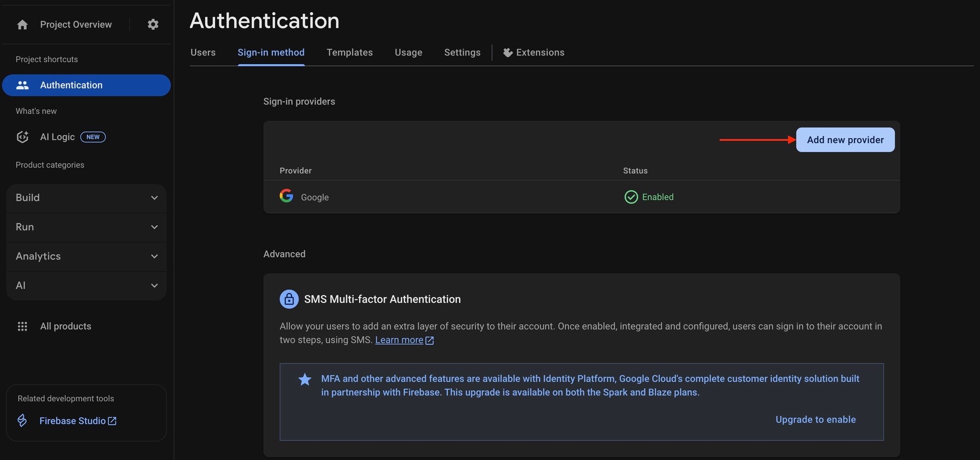Open Project Overview in sidebar
This screenshot has width=980, height=460.
coord(76,25)
